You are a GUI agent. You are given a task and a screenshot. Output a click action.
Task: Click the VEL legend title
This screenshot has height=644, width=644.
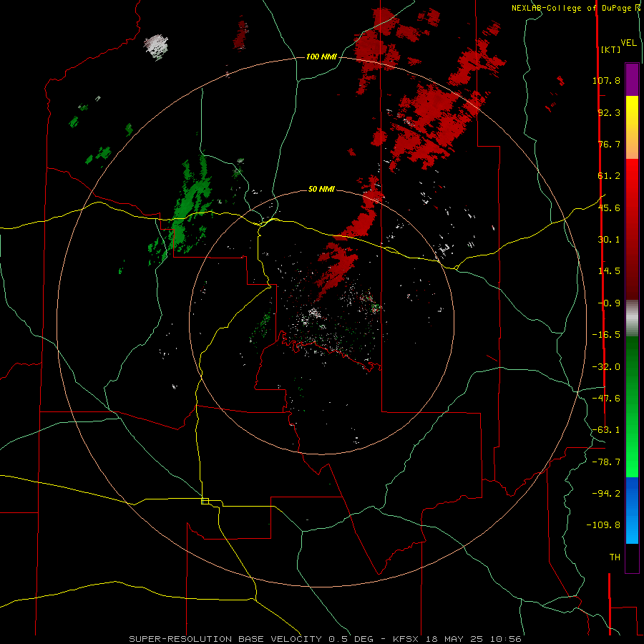[628, 43]
